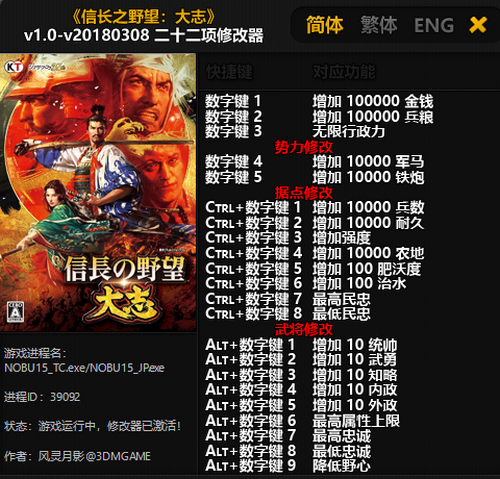The width and height of the screenshot is (500, 479).
Task: Switch language to 繁体
Action: pyautogui.click(x=379, y=25)
